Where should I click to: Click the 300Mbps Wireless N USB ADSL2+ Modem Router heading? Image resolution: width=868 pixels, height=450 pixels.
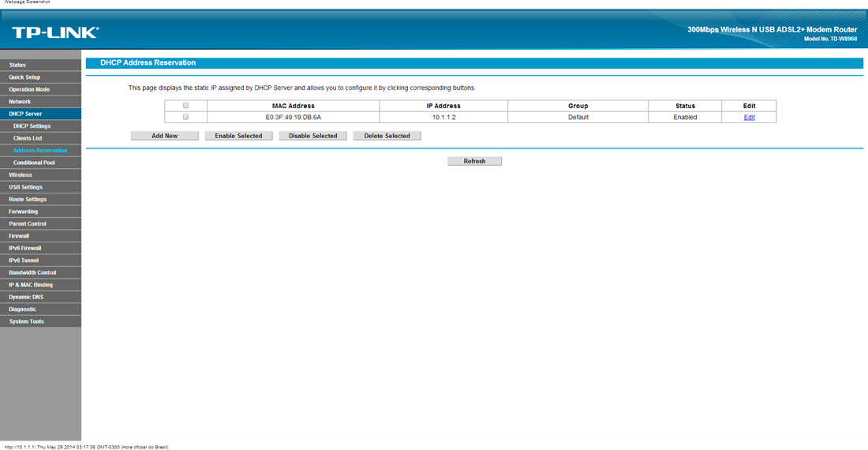point(773,29)
